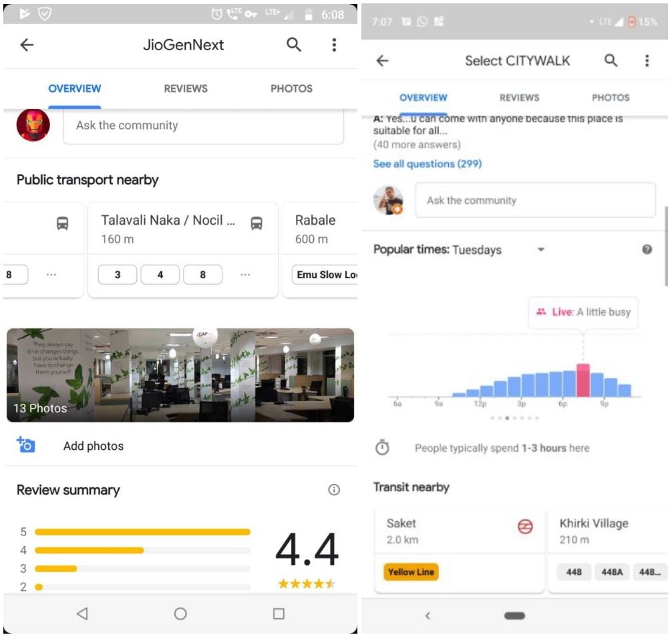
Task: Tap the user avatar beside CITYWALK community box
Action: 388,201
